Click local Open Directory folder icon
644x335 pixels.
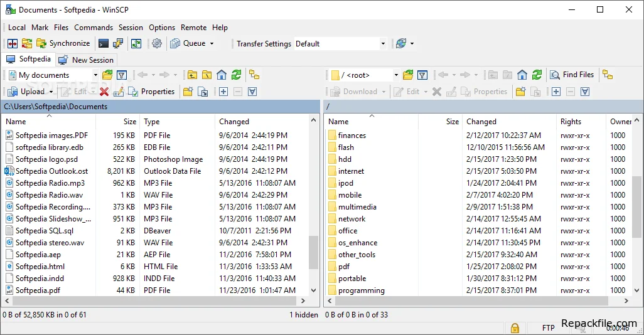click(107, 75)
